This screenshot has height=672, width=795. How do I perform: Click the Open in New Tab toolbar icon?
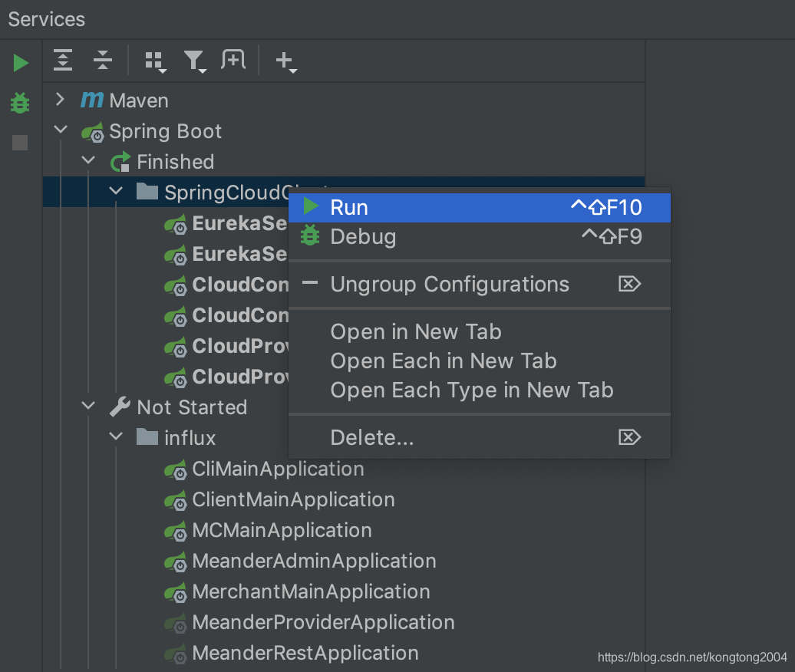tap(233, 61)
